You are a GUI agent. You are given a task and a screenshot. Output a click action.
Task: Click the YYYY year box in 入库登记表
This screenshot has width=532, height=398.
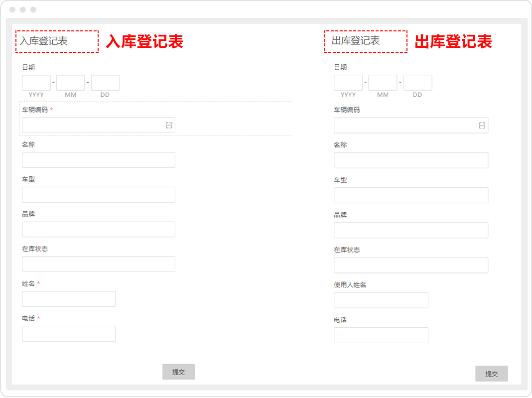coord(36,83)
